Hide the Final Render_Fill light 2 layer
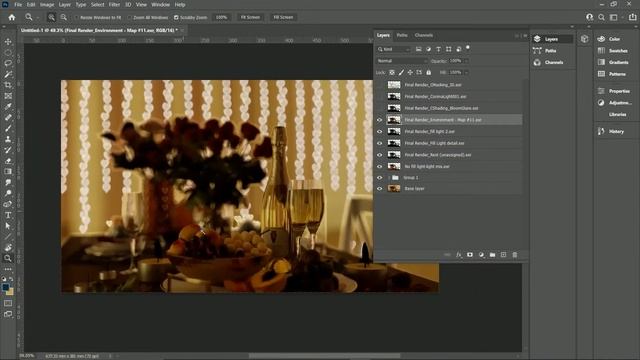This screenshot has height=360, width=640. [x=380, y=131]
